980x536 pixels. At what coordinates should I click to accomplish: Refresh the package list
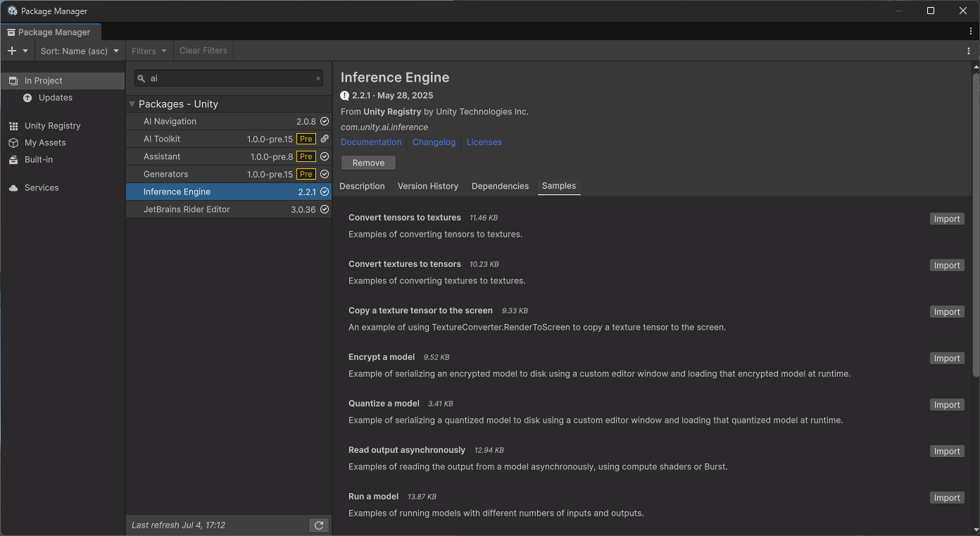pyautogui.click(x=318, y=525)
